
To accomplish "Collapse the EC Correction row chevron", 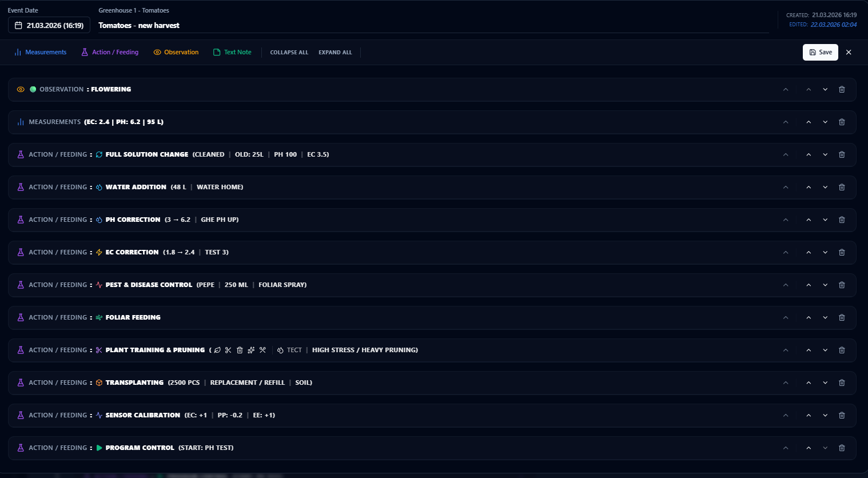I will click(x=786, y=252).
